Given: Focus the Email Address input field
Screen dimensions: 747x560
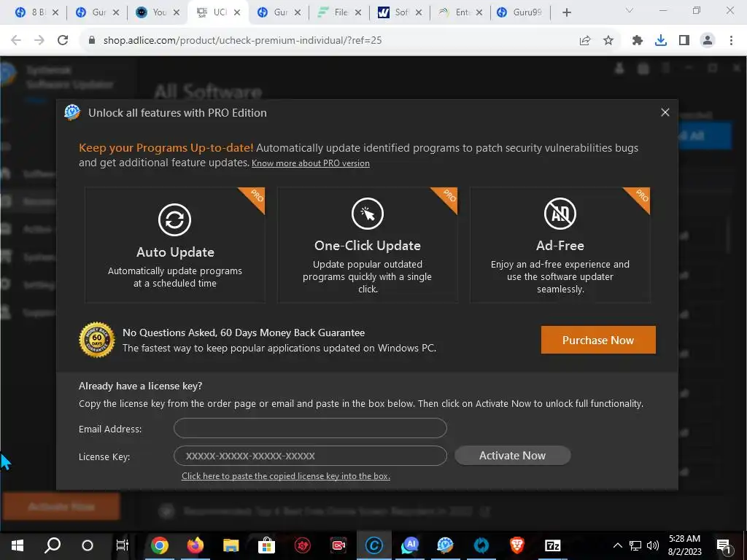Looking at the screenshot, I should pos(310,428).
